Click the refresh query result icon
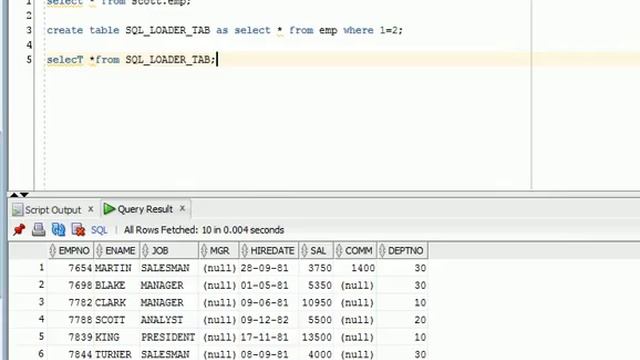This screenshot has height=360, width=640. coord(58,229)
